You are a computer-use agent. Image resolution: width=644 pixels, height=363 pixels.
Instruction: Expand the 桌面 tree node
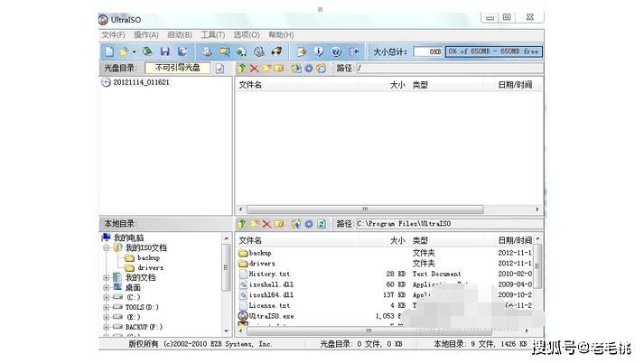[107, 287]
